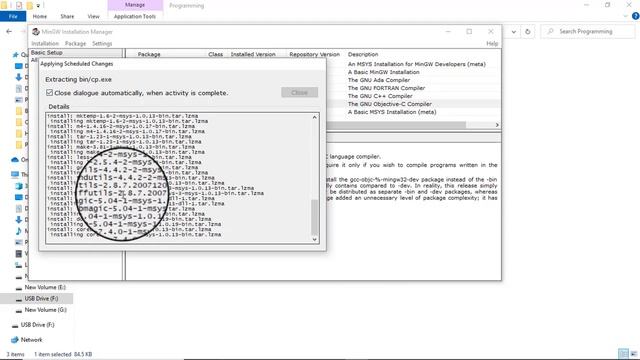Select New Volume (E:) in navigation pane
Viewport: 640px width, 360px height.
pyautogui.click(x=45, y=287)
